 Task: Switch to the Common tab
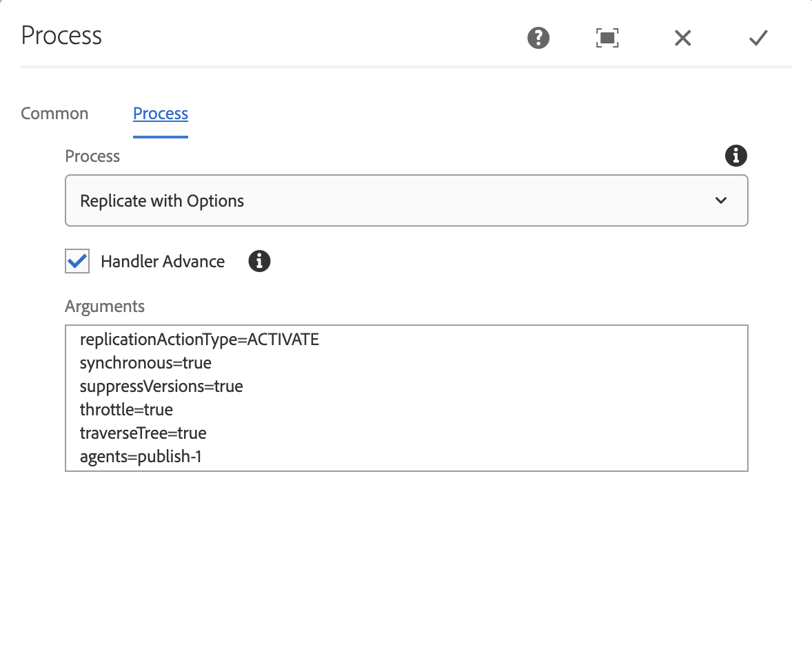pos(54,113)
